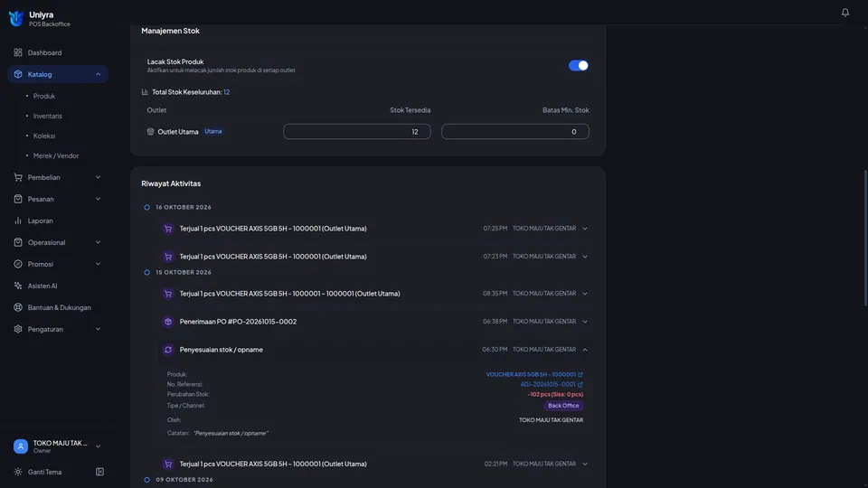Click the Total Stok chart icon
868x488 pixels.
pos(145,92)
